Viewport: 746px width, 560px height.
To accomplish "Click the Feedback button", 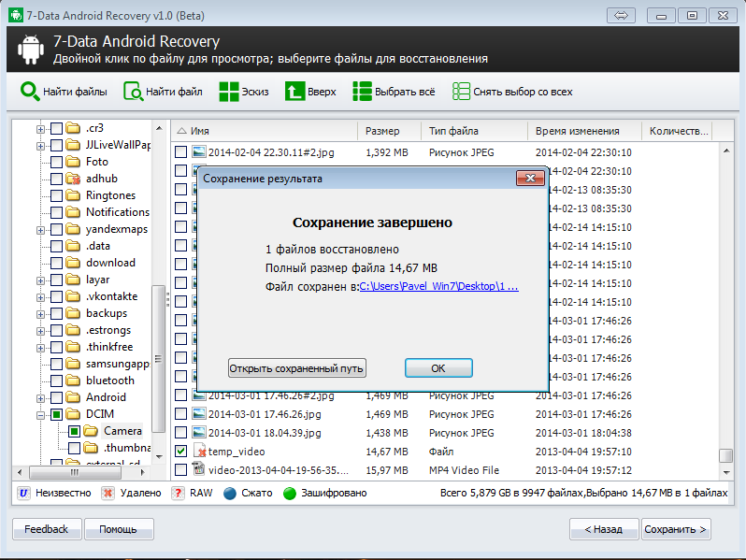I will 47,529.
